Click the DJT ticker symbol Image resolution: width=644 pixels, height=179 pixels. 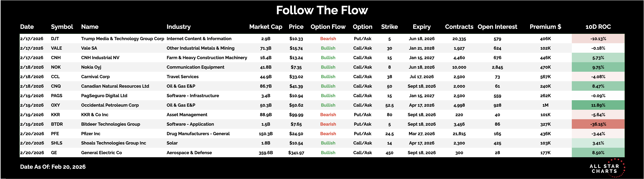click(55, 39)
